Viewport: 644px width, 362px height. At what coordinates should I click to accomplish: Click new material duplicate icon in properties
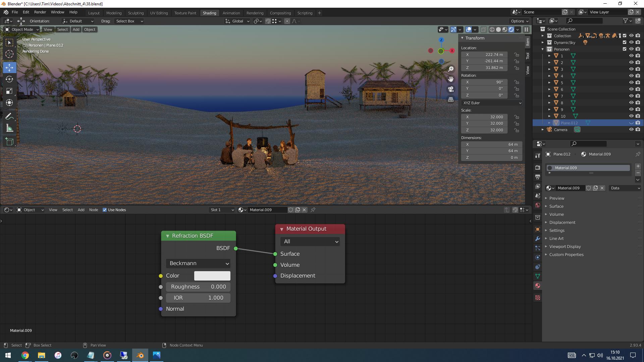click(x=595, y=188)
